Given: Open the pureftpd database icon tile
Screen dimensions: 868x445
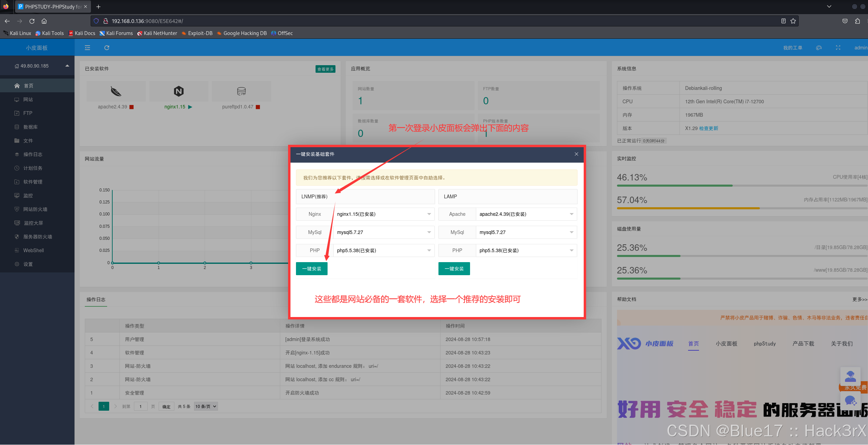Looking at the screenshot, I should [241, 91].
